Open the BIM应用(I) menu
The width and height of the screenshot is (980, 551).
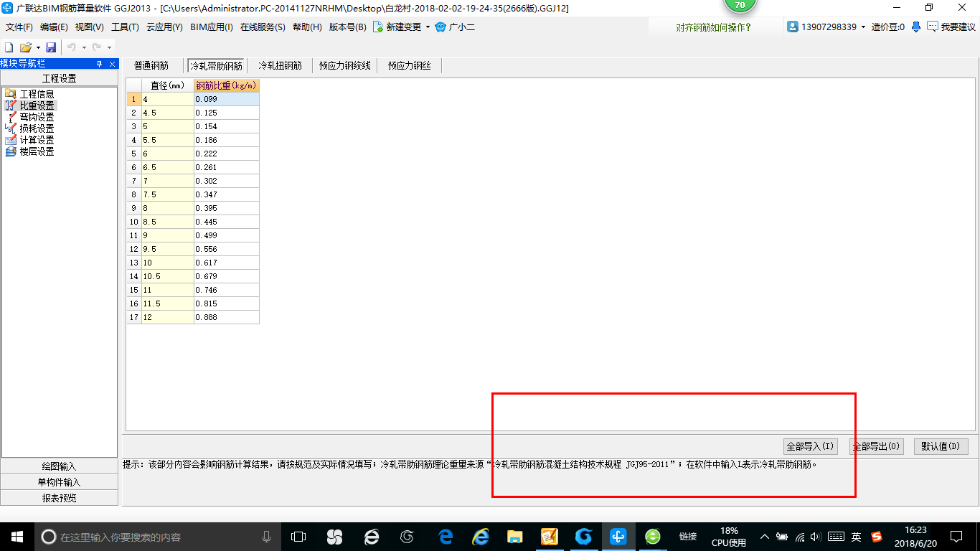pyautogui.click(x=212, y=27)
